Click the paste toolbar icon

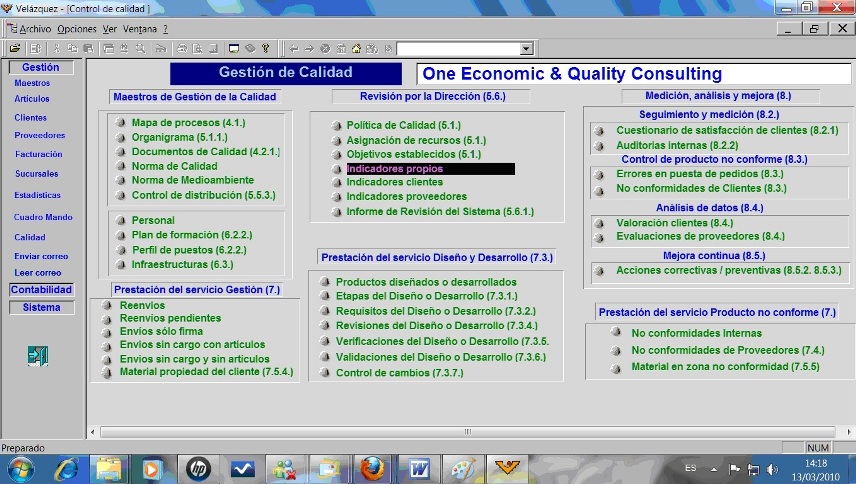pos(88,49)
